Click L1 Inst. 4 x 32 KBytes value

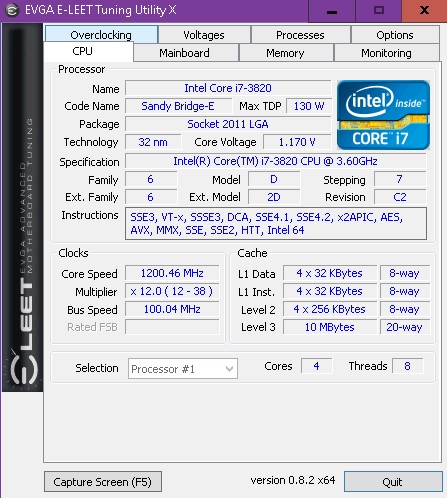coord(330,291)
